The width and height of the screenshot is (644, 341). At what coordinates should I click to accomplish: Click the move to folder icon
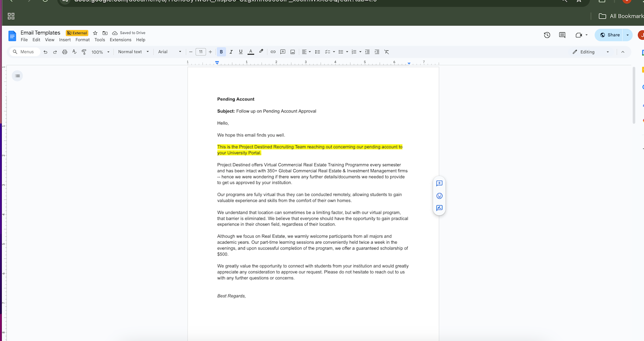[105, 33]
